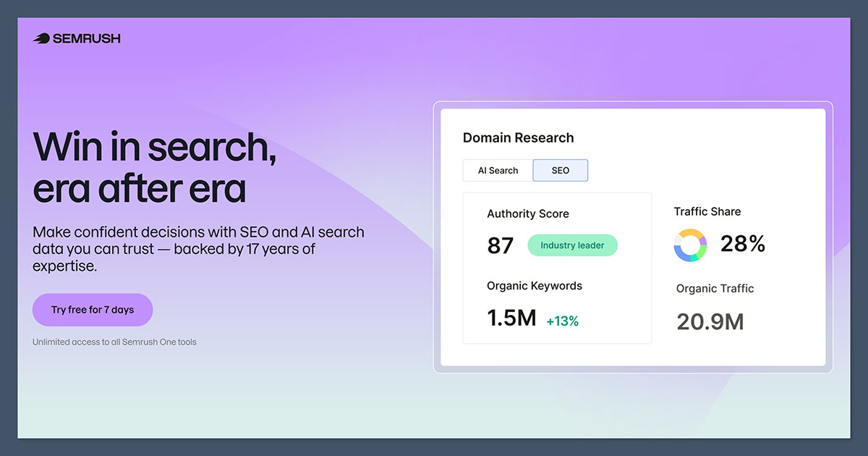Click the Organic Keywords label

click(535, 286)
